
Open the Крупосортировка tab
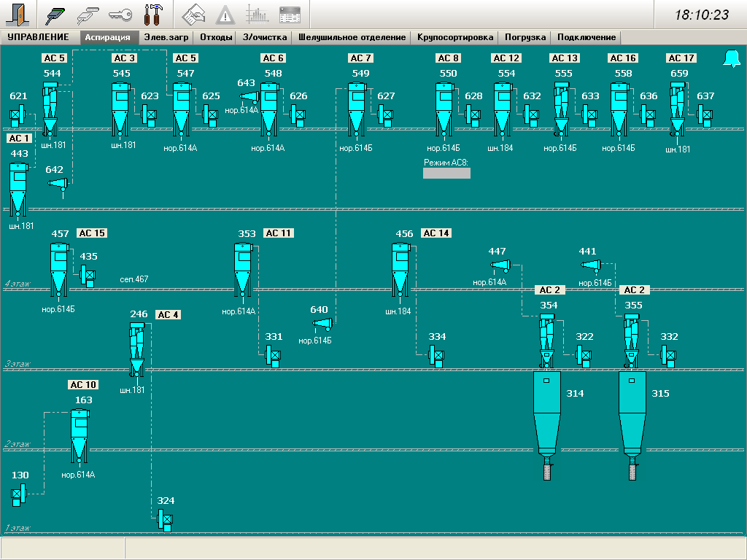(x=455, y=37)
